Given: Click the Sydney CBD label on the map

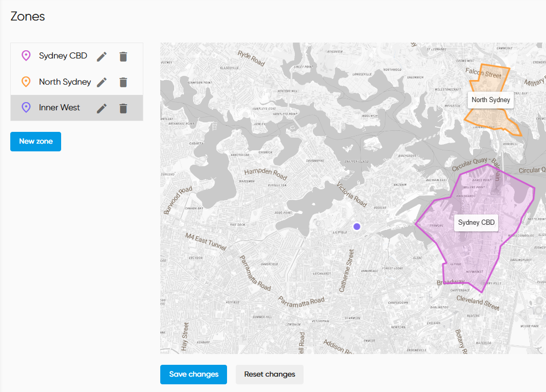Looking at the screenshot, I should pos(476,223).
